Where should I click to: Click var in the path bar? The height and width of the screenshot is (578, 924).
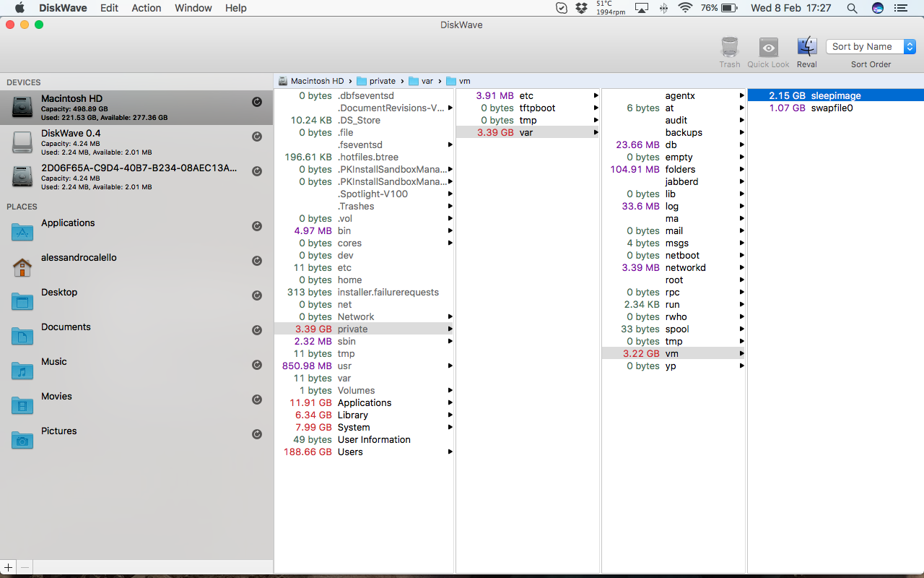click(421, 81)
